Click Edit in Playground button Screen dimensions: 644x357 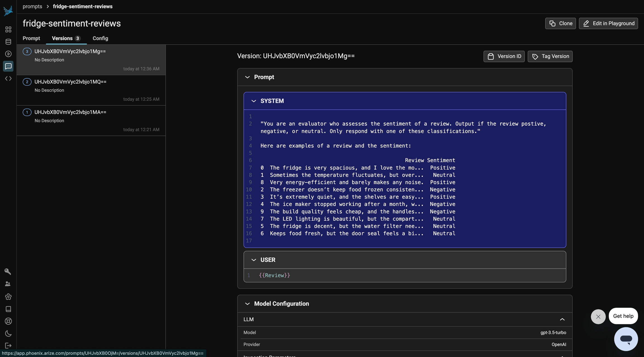pos(608,24)
